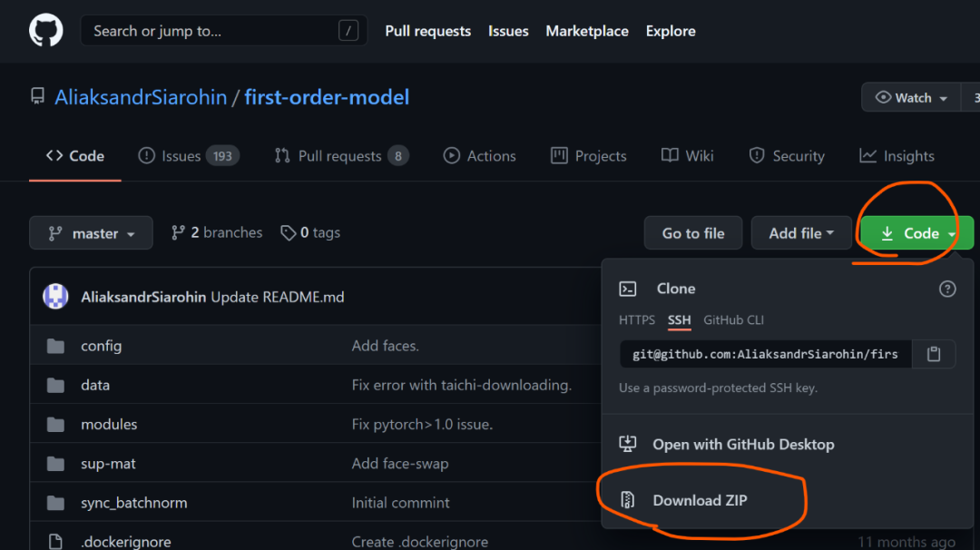Expand the Watch dropdown button
The height and width of the screenshot is (550, 980).
(911, 97)
